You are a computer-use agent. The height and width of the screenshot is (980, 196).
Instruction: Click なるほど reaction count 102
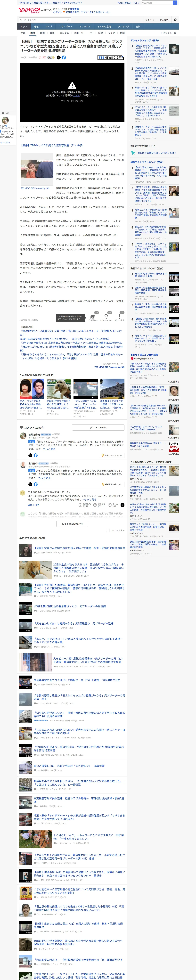pyautogui.click(x=100, y=505)
